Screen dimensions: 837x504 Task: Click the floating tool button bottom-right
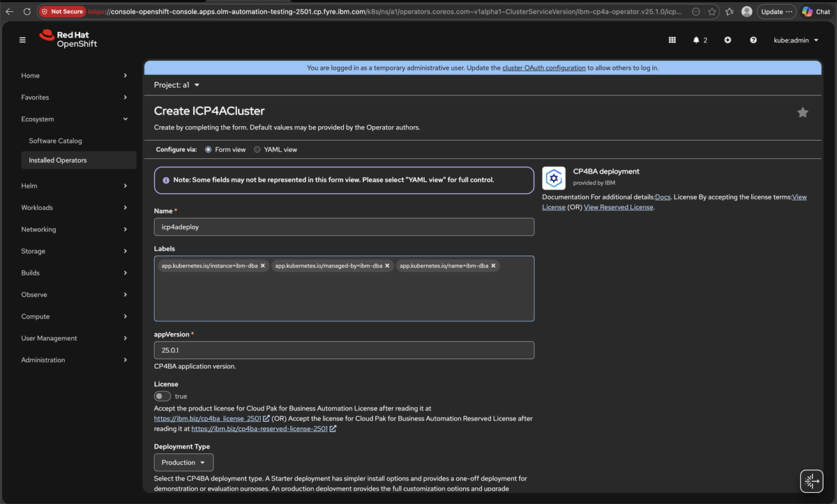click(811, 481)
